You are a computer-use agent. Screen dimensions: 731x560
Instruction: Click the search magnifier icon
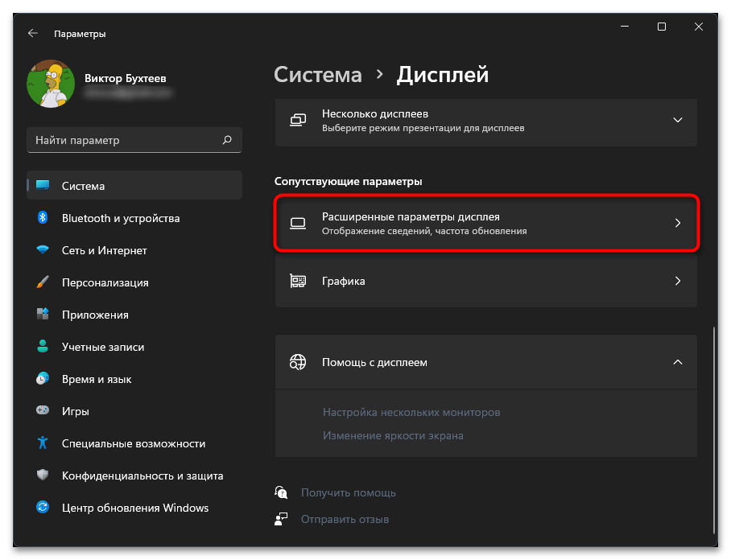[227, 140]
